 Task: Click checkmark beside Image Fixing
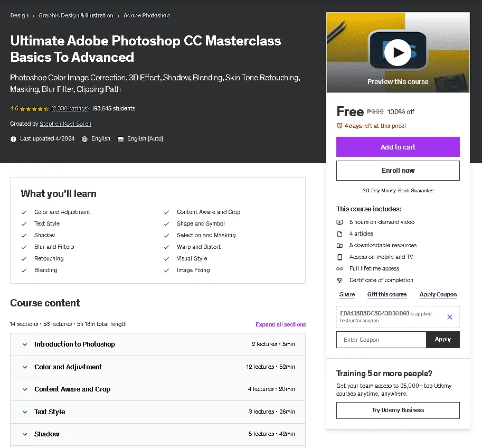point(166,270)
